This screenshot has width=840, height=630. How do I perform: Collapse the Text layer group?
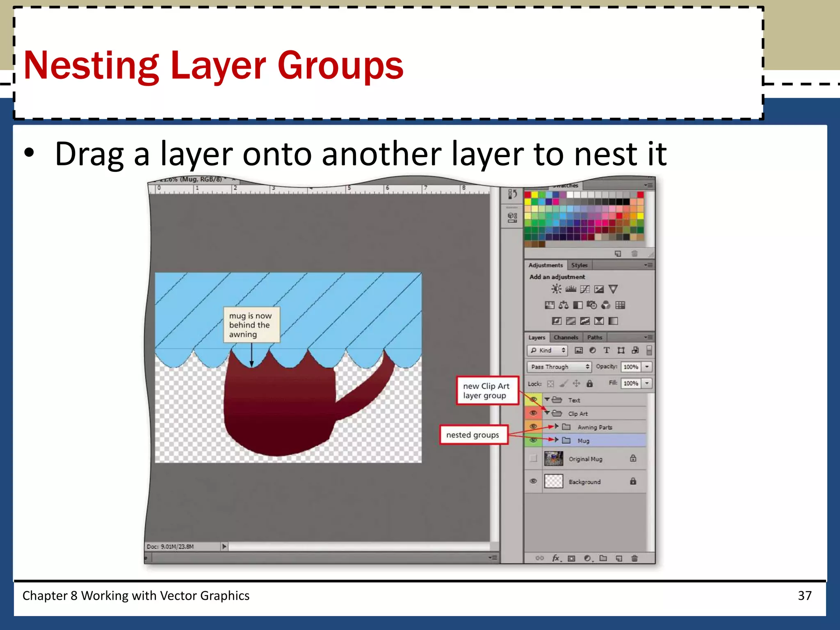pos(547,399)
